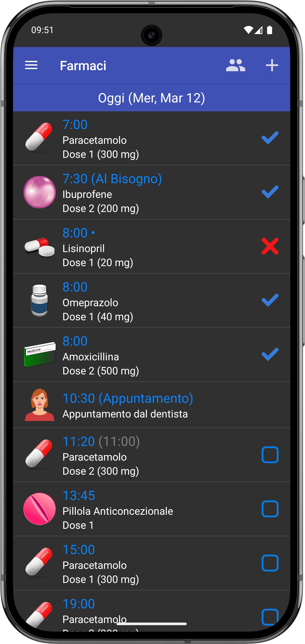
Task: Tap the red X on Lisinopril
Action: click(270, 246)
